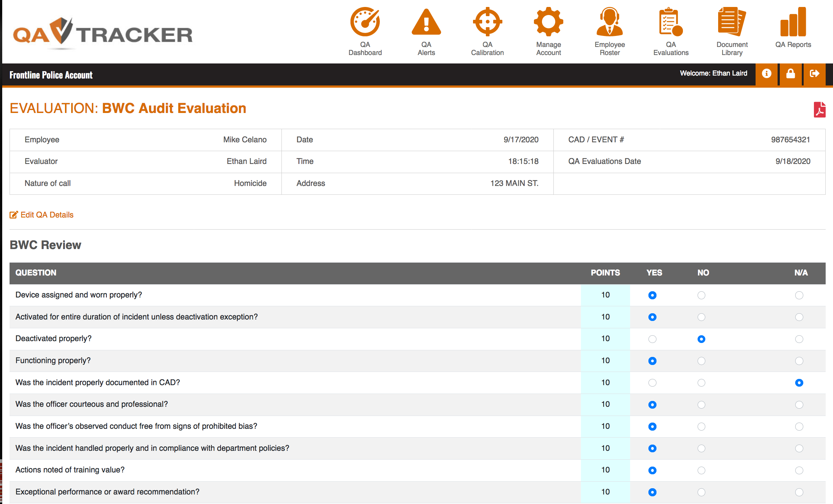
Task: Open QA Alerts
Action: (x=426, y=31)
